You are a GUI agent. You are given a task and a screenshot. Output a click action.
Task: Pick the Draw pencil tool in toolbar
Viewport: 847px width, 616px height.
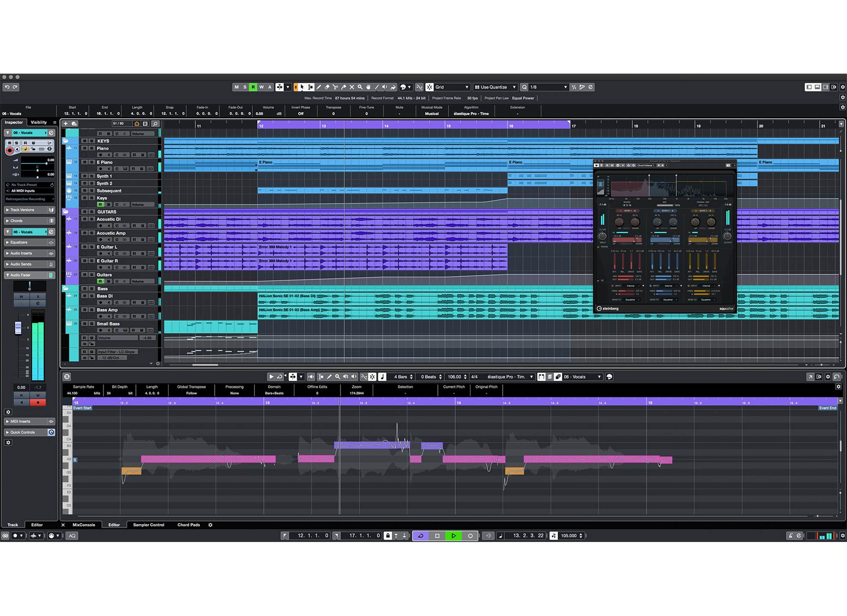(319, 87)
